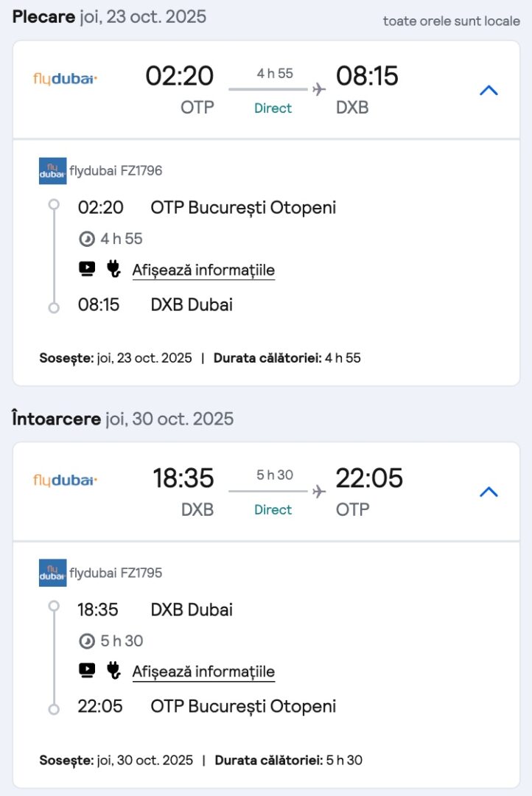Open 'Afișează informațiile' link for outbound flight
532x796 pixels.
(203, 270)
